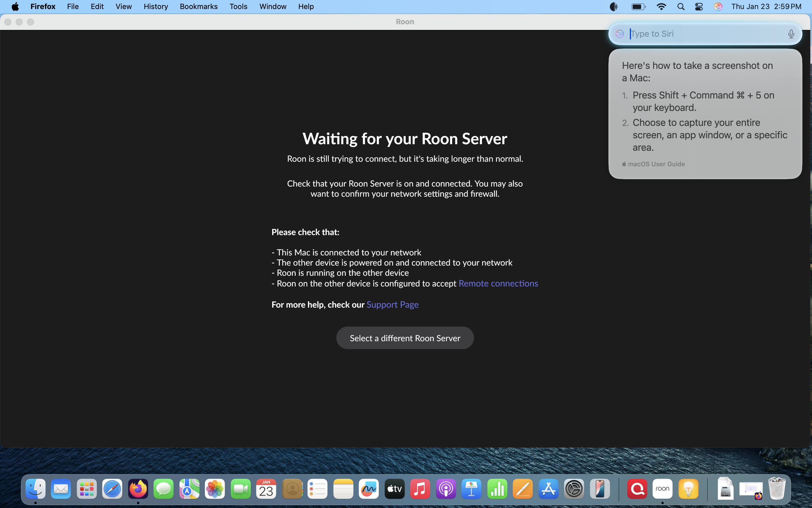
Task: Open Numbers from the Dock
Action: tap(497, 489)
